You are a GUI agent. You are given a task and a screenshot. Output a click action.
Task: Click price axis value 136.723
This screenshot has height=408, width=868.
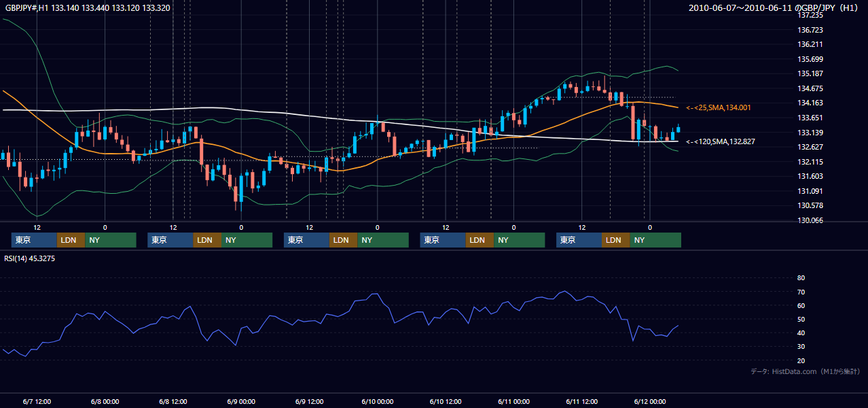point(810,30)
